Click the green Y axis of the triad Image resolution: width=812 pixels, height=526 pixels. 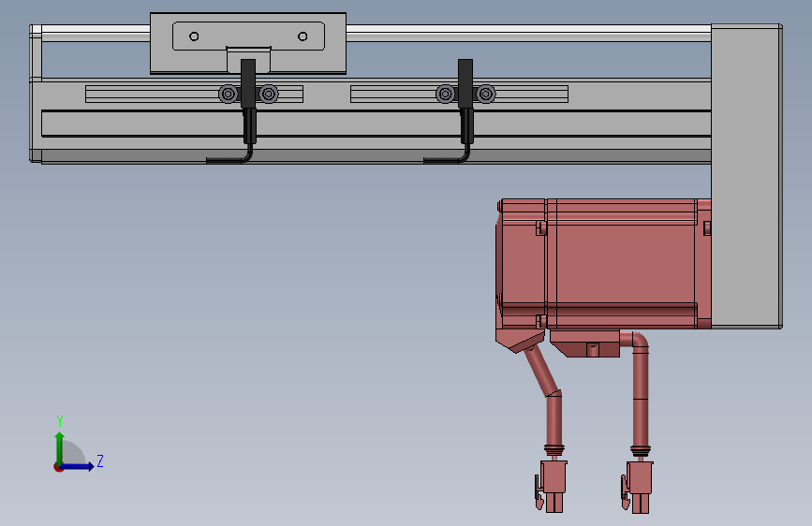click(x=60, y=448)
